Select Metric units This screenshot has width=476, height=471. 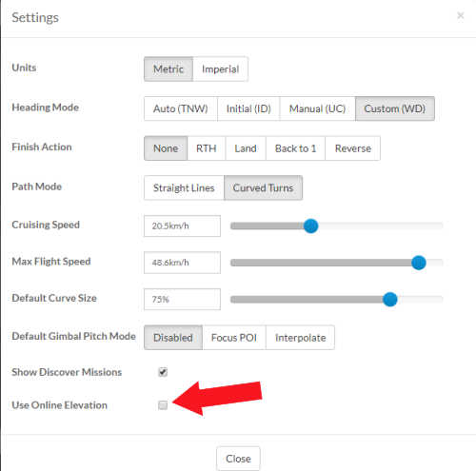[169, 69]
